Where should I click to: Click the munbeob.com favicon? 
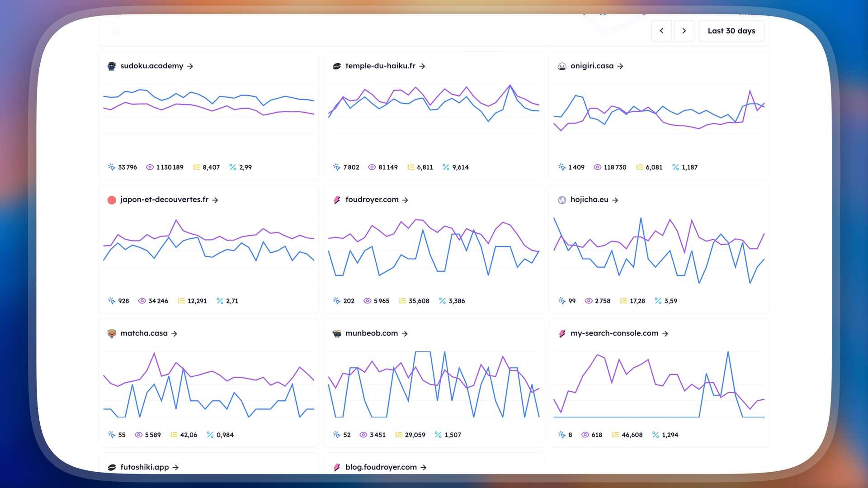337,334
